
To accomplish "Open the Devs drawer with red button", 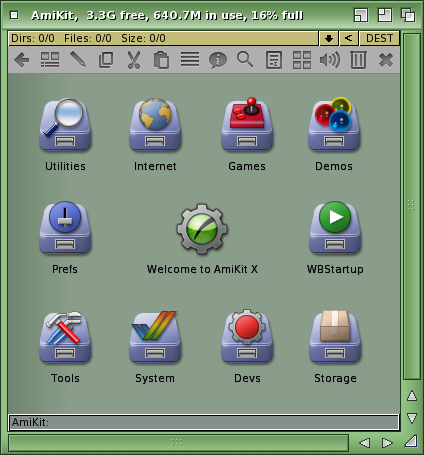I will point(247,337).
